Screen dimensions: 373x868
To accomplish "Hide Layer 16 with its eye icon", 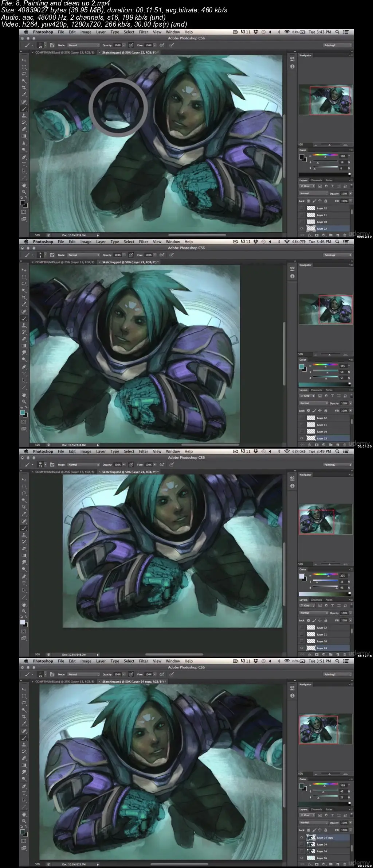I will 302,858.
